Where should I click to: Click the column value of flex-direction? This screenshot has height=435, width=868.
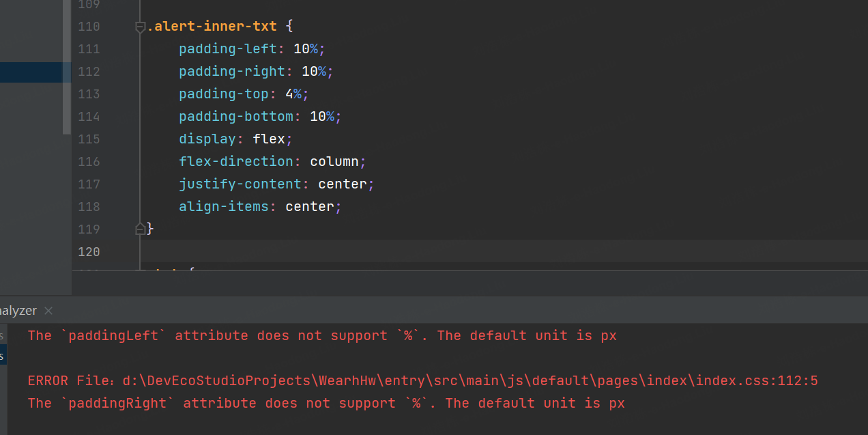pyautogui.click(x=334, y=162)
